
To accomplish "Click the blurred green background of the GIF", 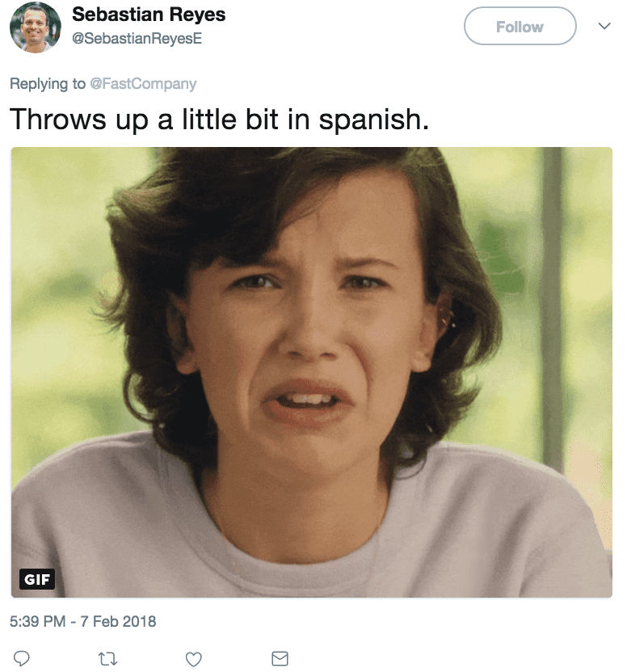I will [x=56, y=279].
